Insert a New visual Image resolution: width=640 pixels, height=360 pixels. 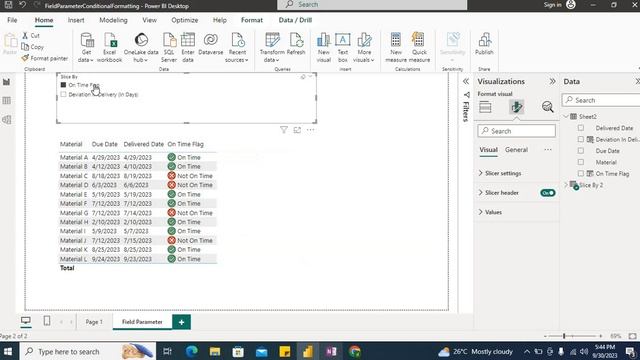click(323, 48)
